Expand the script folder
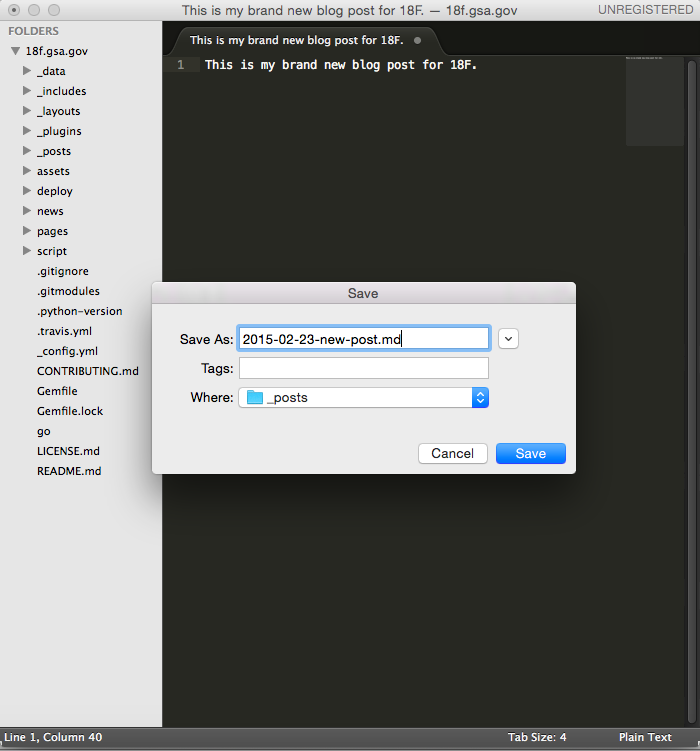The height and width of the screenshot is (751, 700). (27, 251)
